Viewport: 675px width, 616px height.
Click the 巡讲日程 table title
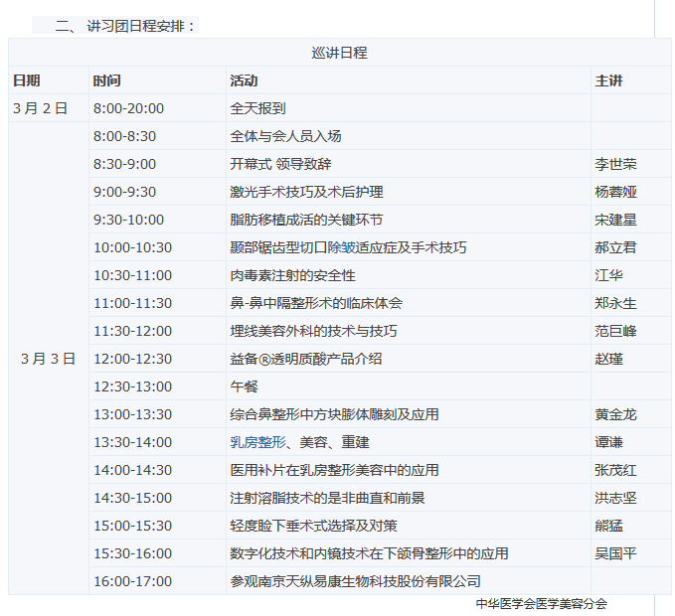tap(339, 53)
